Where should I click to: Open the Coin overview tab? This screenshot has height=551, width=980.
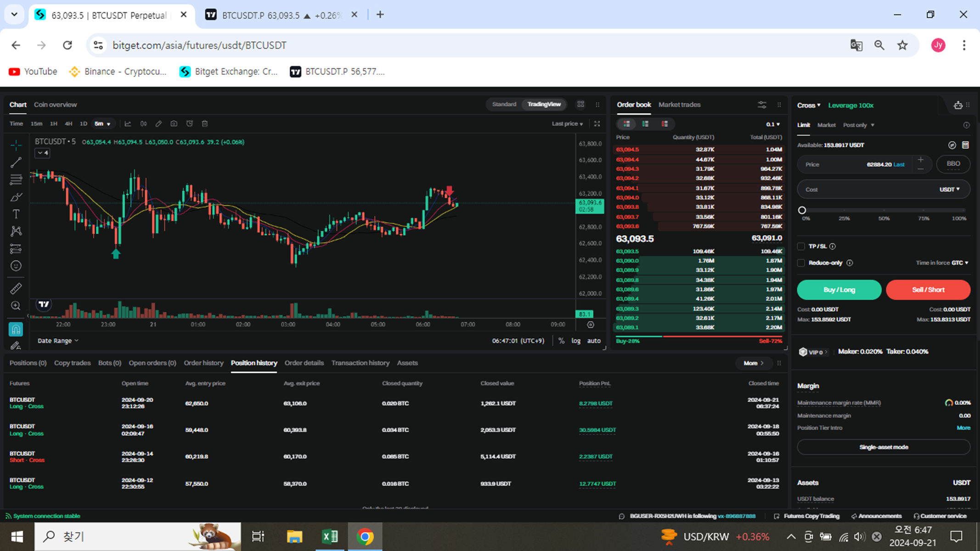pyautogui.click(x=55, y=105)
